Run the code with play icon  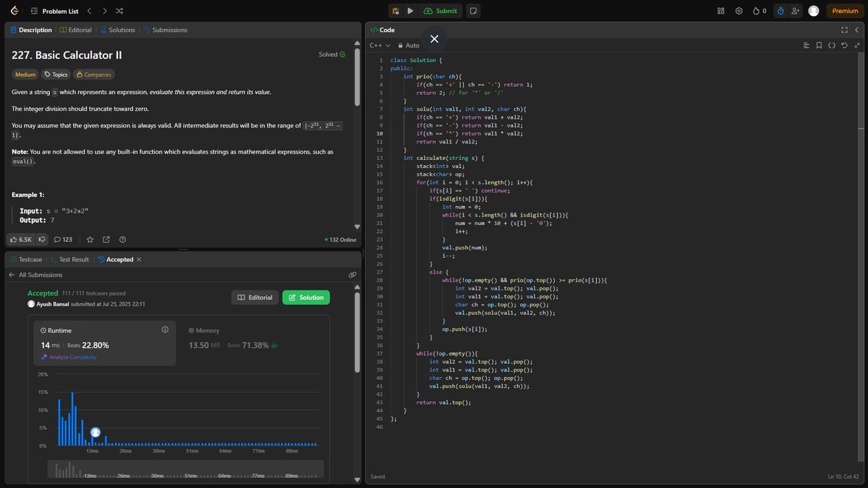pyautogui.click(x=410, y=11)
